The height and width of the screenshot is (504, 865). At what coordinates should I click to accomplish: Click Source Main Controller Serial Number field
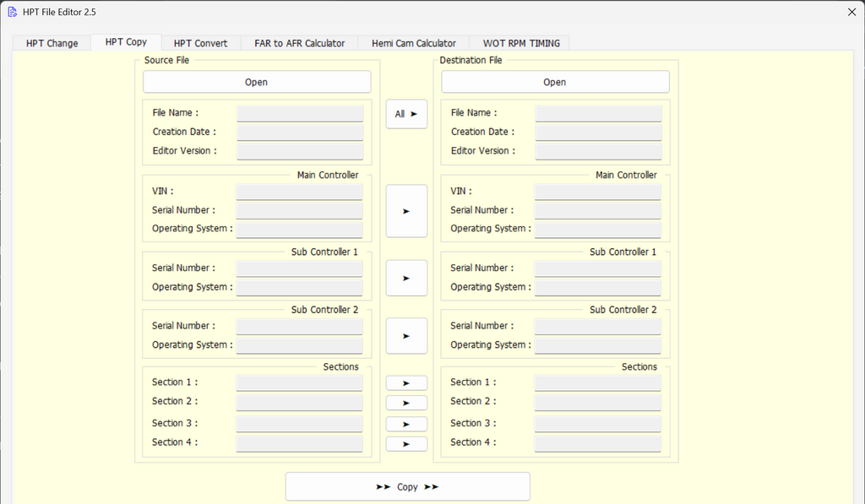pos(300,210)
